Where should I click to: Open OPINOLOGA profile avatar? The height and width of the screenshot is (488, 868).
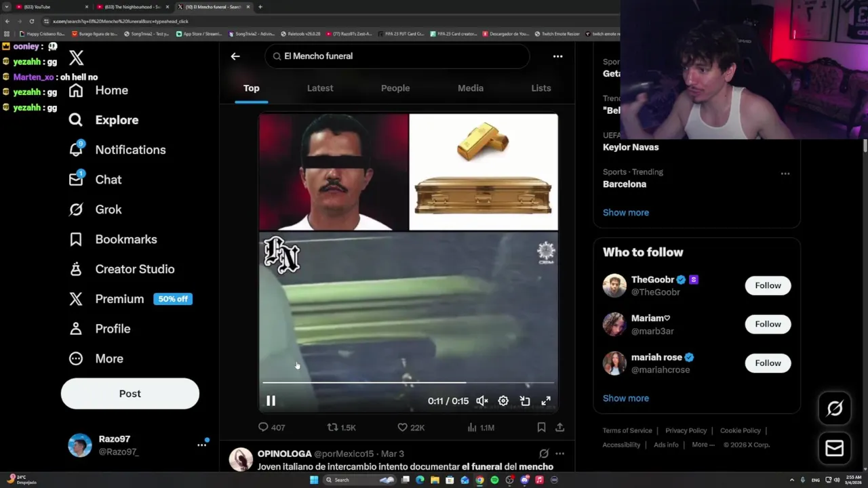pos(241,460)
